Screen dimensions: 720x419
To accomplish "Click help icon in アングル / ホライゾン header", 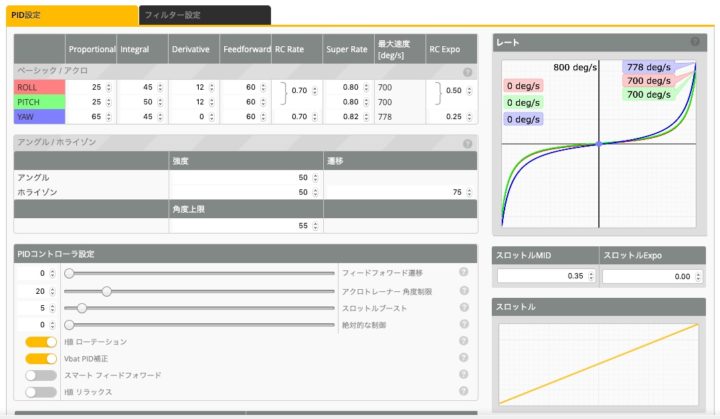I will 467,144.
